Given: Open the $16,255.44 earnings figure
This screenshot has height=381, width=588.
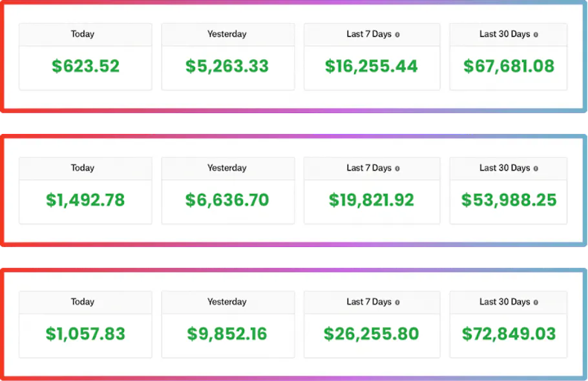Looking at the screenshot, I should 371,66.
